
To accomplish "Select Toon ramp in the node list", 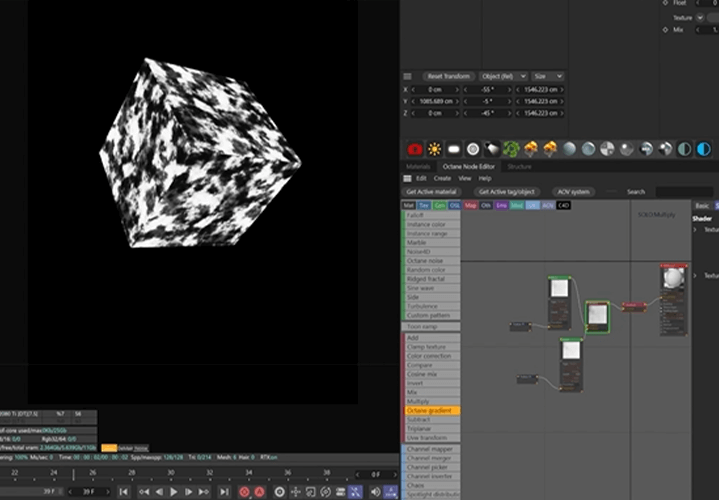I will point(432,327).
